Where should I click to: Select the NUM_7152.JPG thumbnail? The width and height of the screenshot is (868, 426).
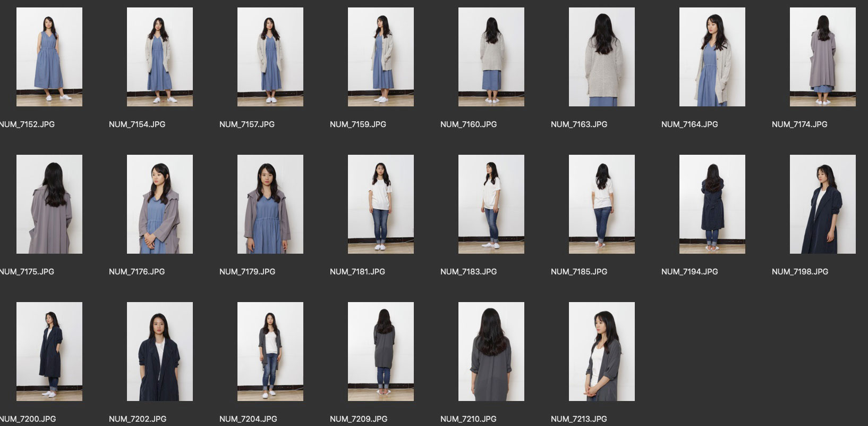point(49,57)
